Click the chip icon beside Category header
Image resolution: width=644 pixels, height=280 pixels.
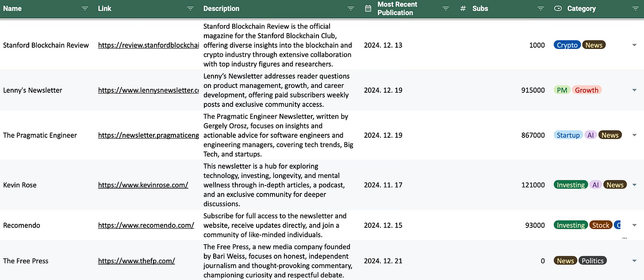pos(558,8)
